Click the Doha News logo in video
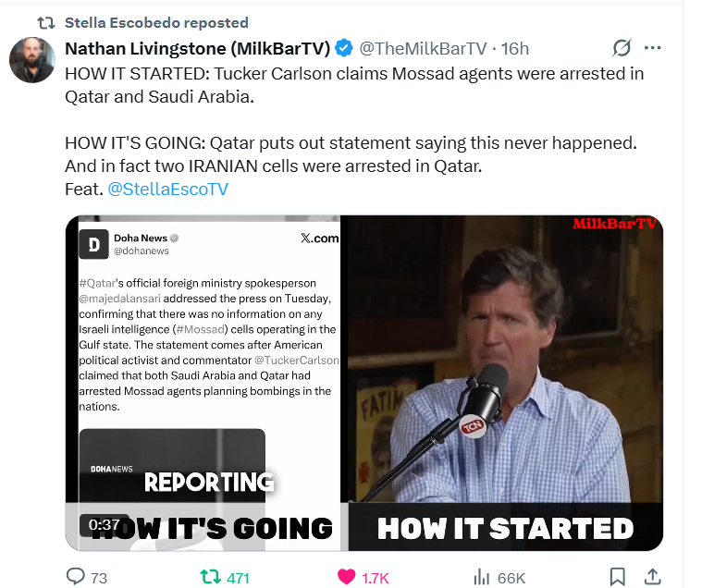 (93, 245)
